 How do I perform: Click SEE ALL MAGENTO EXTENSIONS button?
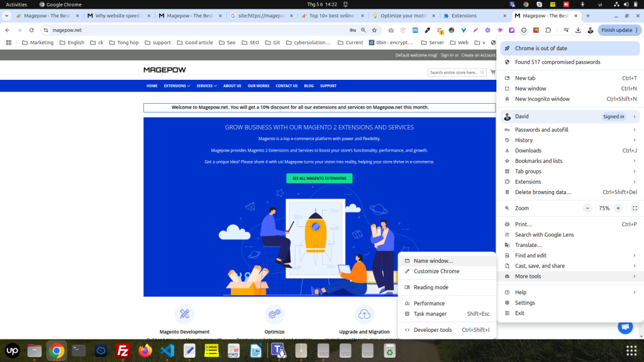(x=319, y=178)
